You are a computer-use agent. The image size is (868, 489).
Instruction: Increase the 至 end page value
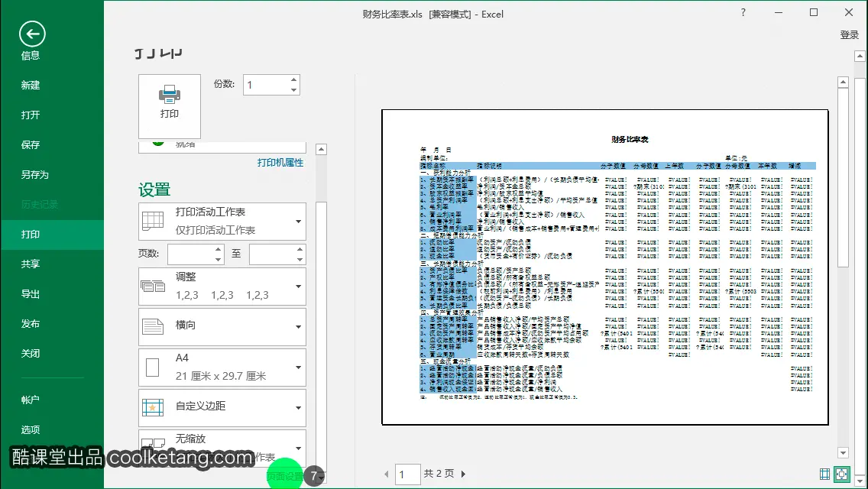(300, 249)
